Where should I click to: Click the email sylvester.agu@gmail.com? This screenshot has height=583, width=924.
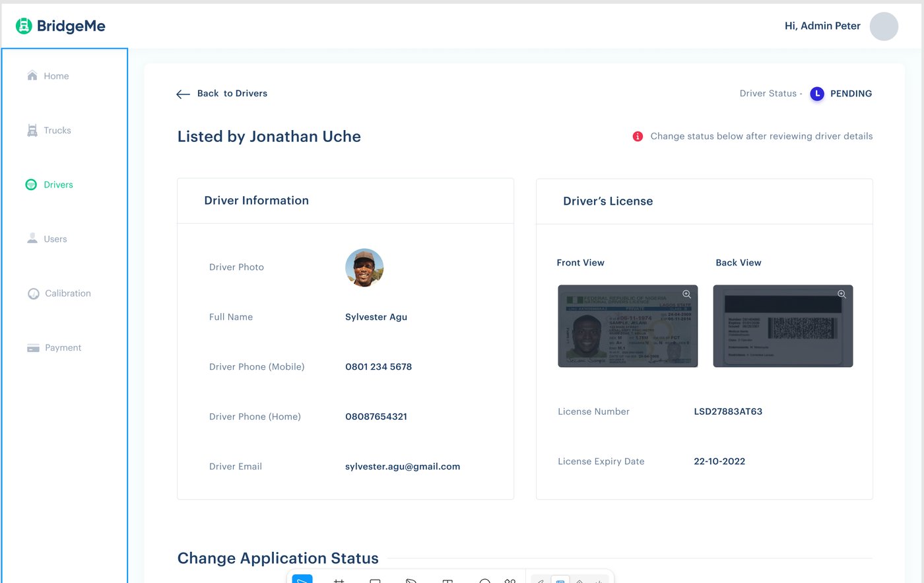click(403, 466)
